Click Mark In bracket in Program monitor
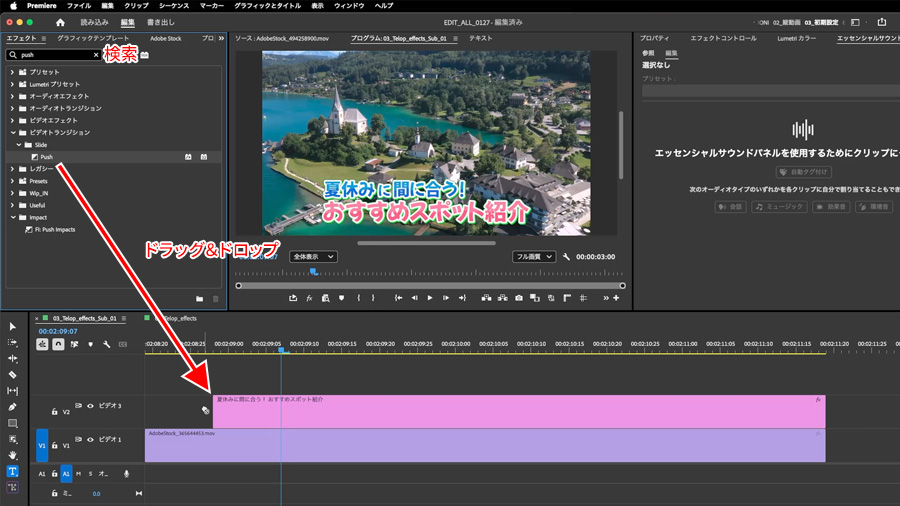Image resolution: width=900 pixels, height=506 pixels. 358,298
